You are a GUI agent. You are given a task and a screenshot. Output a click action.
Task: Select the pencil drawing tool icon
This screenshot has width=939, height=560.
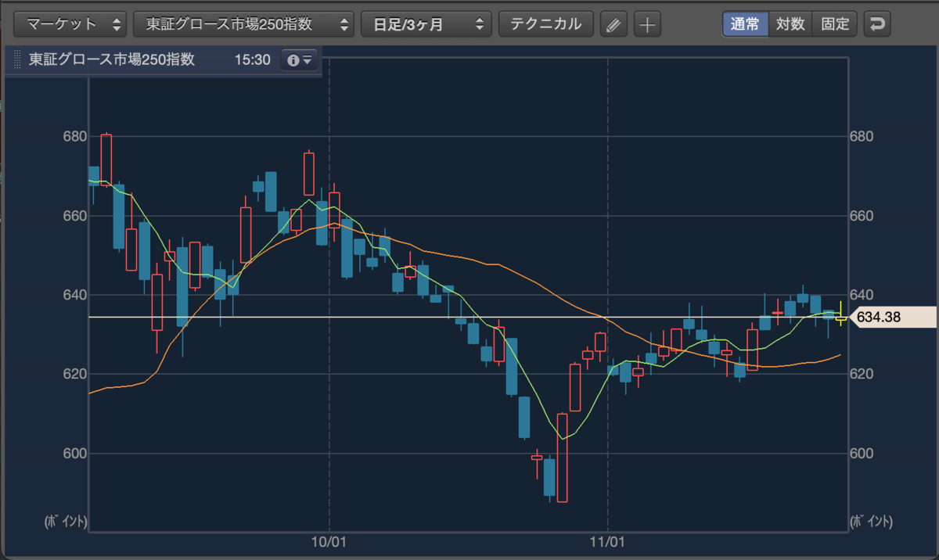coord(613,24)
